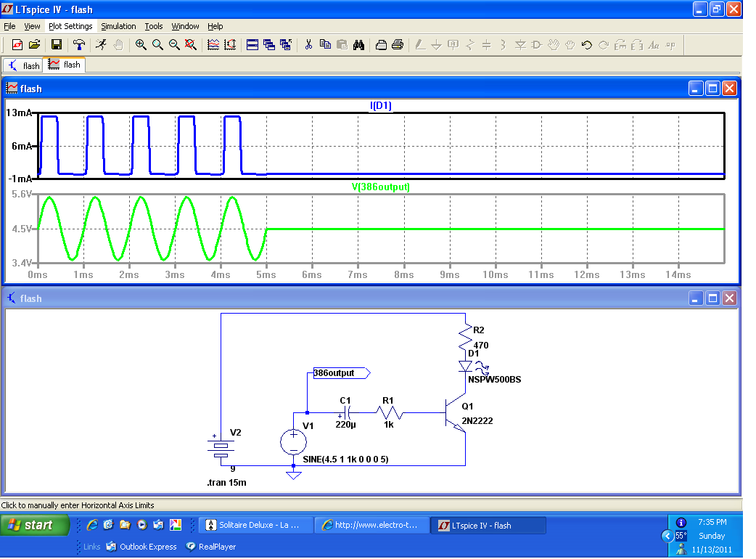Viewport: 756px width, 559px height.
Task: Select the Label Net icon
Action: click(453, 45)
